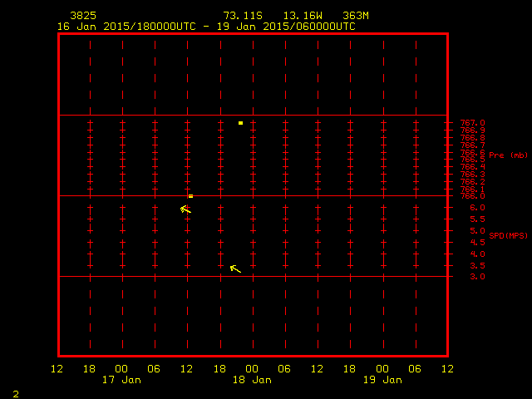Click the Pre (mb) axis label
The width and height of the screenshot is (532, 399).
point(508,155)
